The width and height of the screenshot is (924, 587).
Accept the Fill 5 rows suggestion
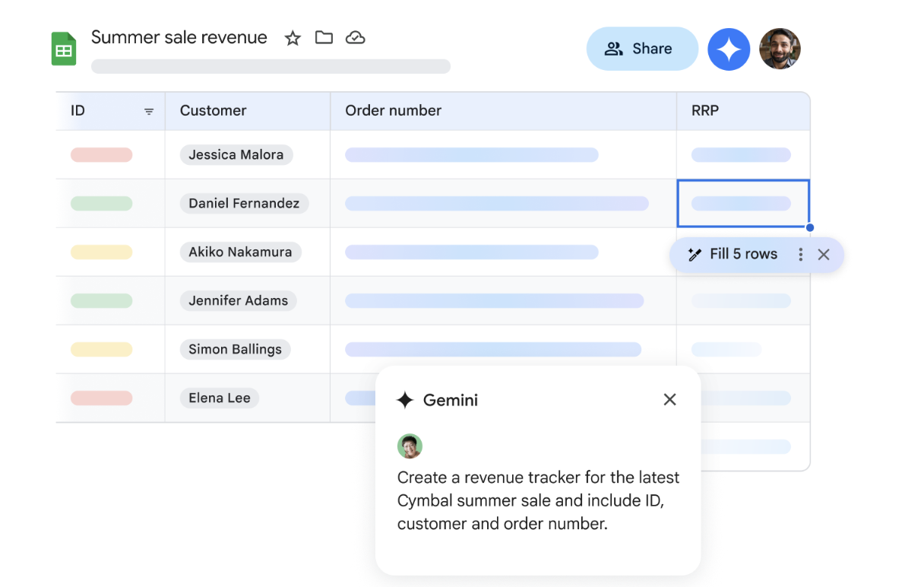[x=734, y=255]
